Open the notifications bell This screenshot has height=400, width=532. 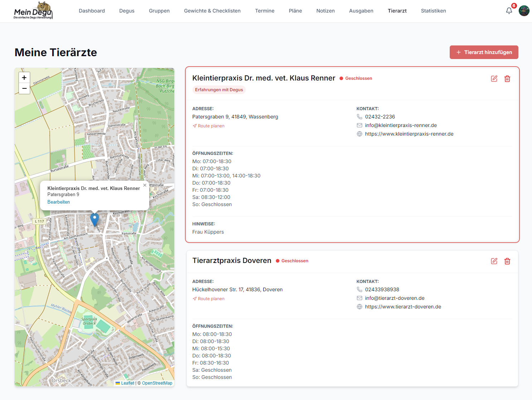coord(509,11)
